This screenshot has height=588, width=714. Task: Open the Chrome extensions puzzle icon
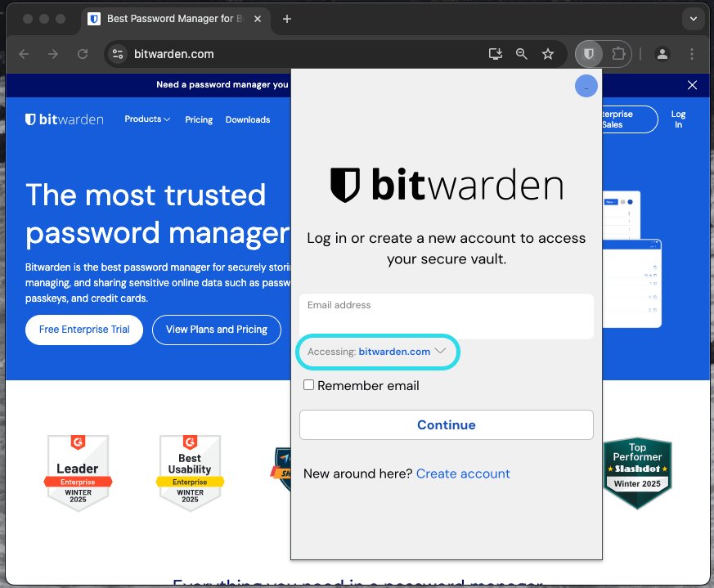[617, 53]
